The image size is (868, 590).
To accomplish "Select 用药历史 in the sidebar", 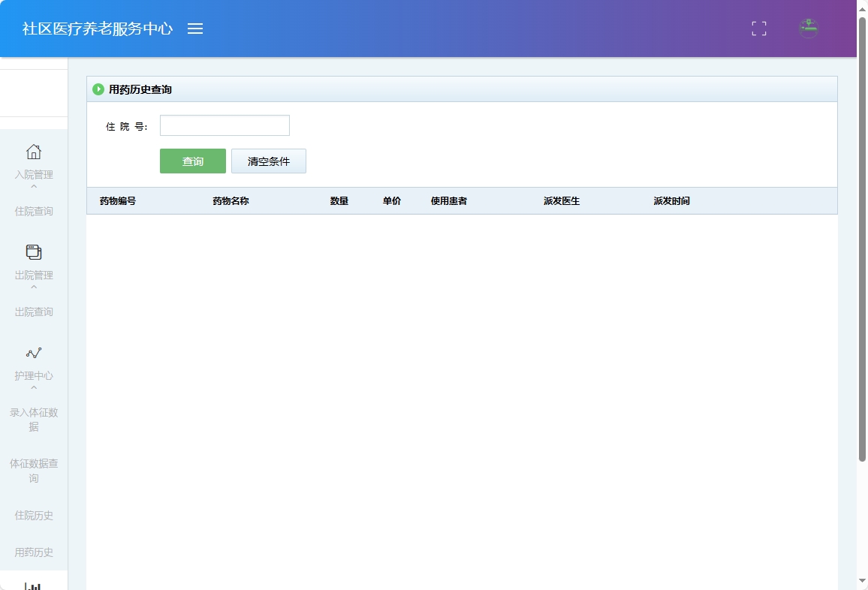I will 34,552.
